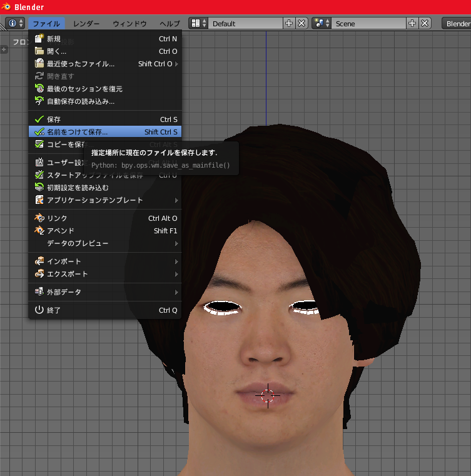The image size is (471, 476).
Task: Click the Info editor type icon
Action: click(15, 23)
